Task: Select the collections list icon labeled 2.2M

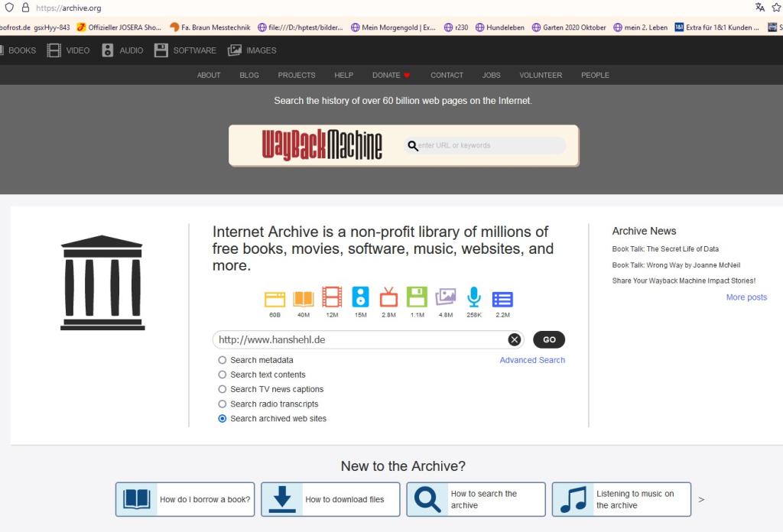Action: (x=502, y=298)
